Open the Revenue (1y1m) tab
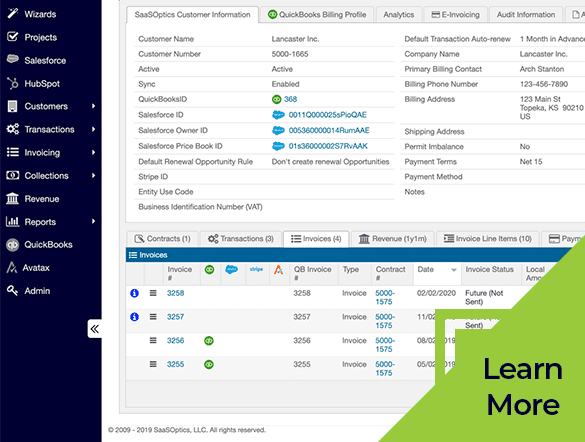This screenshot has height=442, width=585. [x=392, y=239]
